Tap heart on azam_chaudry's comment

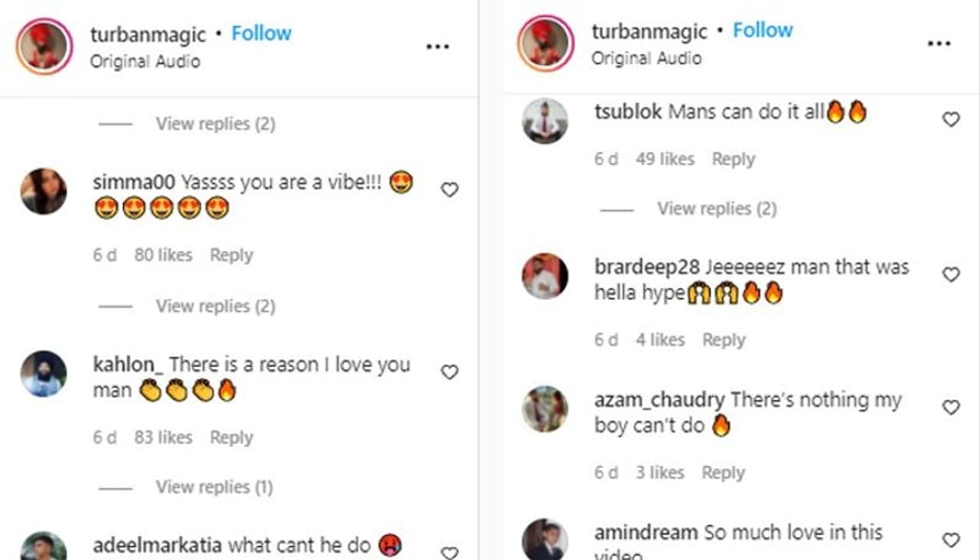click(x=950, y=408)
